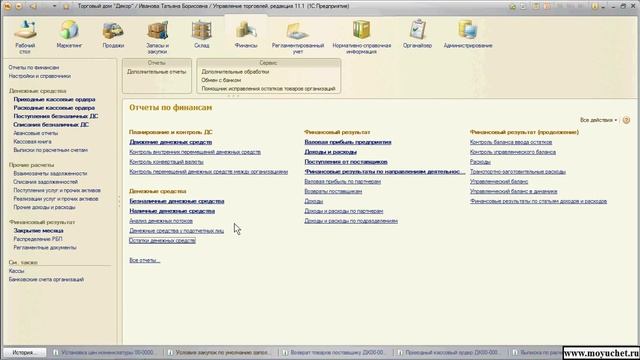Open Авансовые отчеты in navigation

[x=36, y=133]
